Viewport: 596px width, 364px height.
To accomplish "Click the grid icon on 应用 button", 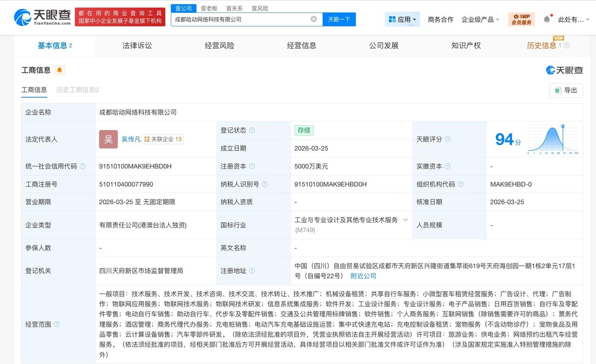I will pos(392,19).
